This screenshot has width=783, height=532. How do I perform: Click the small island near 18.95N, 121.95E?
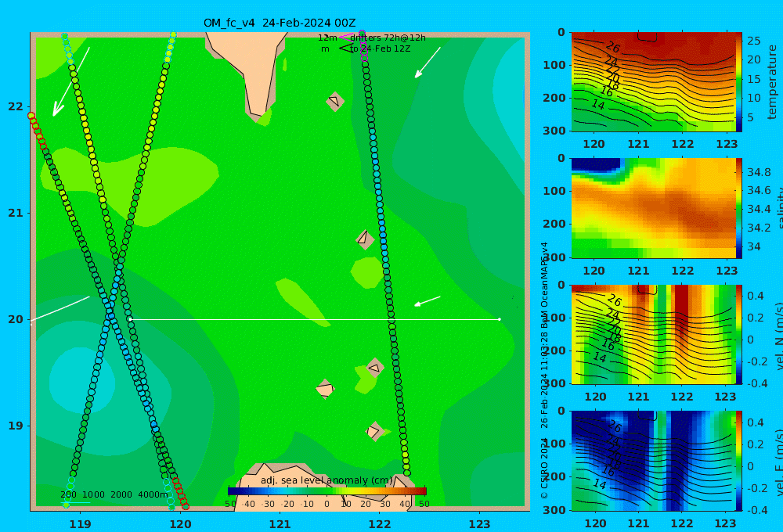click(x=374, y=431)
